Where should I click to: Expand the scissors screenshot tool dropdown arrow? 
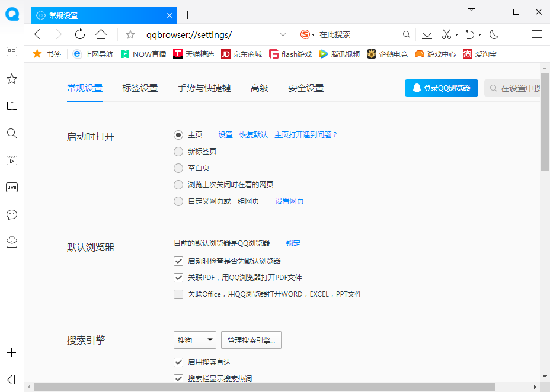(456, 34)
